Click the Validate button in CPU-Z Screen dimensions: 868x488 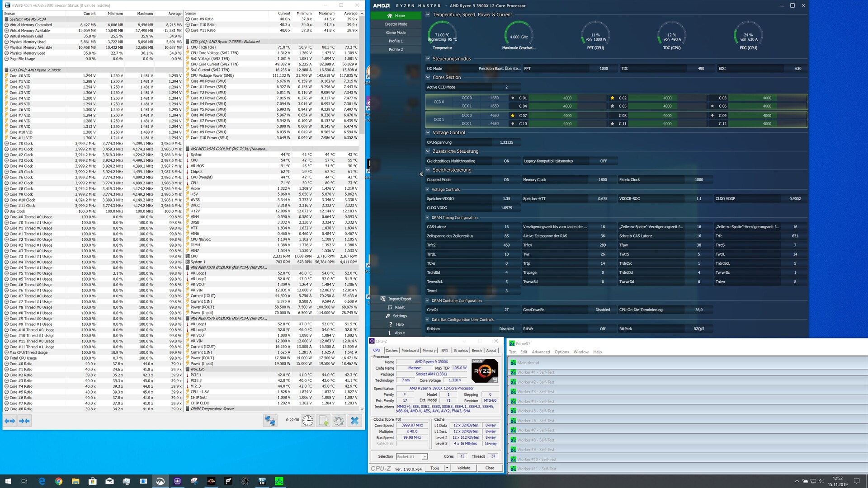point(463,468)
